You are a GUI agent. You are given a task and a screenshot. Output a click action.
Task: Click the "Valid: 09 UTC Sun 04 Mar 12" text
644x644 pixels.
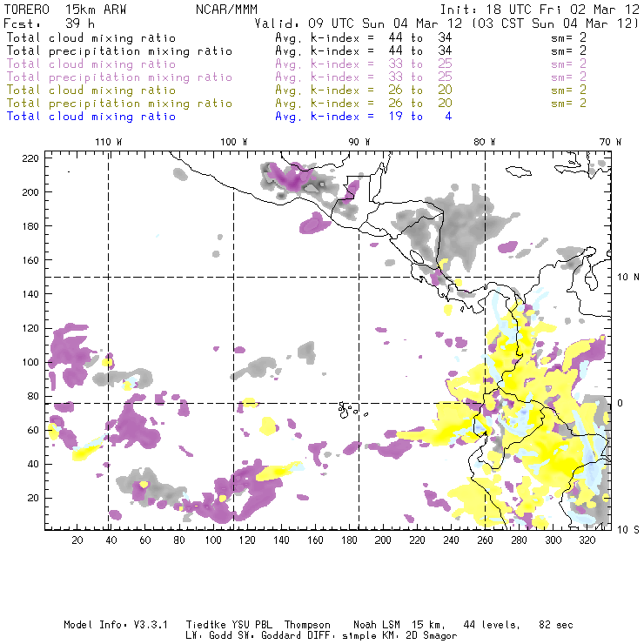pyautogui.click(x=359, y=23)
